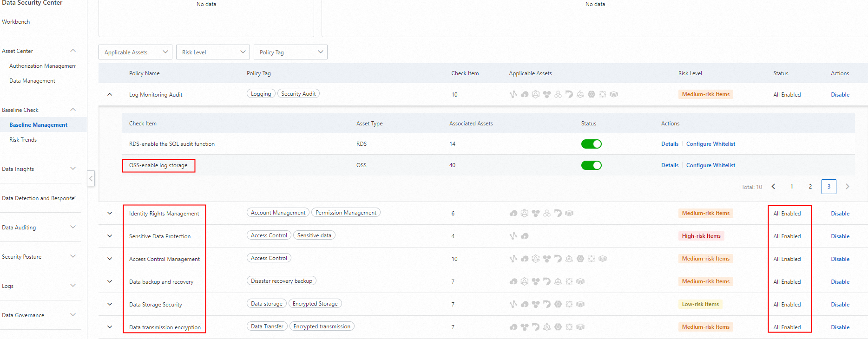The height and width of the screenshot is (339, 868).
Task: Click the hexagon gear icon in Access Control Management row
Action: click(x=580, y=259)
